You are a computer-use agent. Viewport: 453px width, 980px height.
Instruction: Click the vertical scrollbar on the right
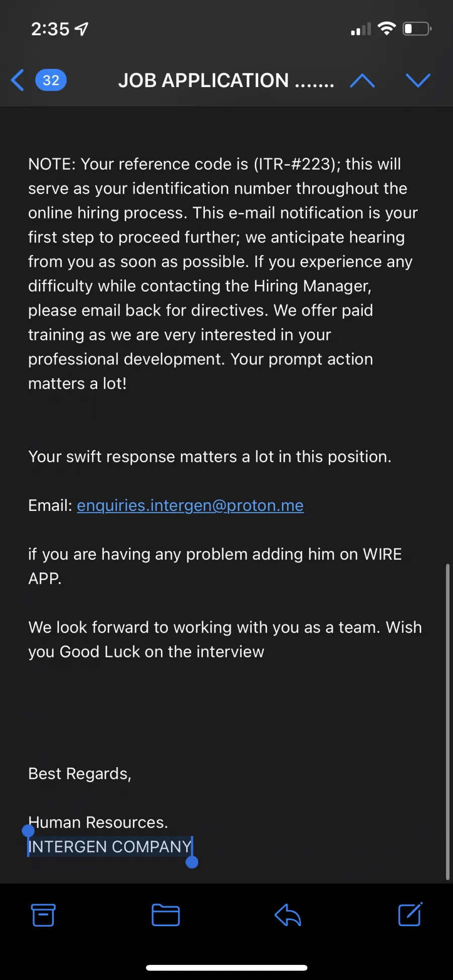(447, 722)
